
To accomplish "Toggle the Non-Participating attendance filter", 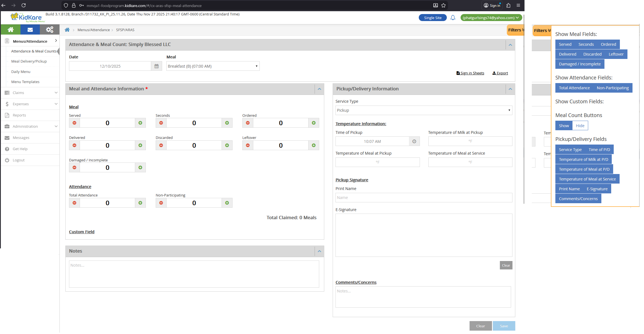I will (x=613, y=88).
